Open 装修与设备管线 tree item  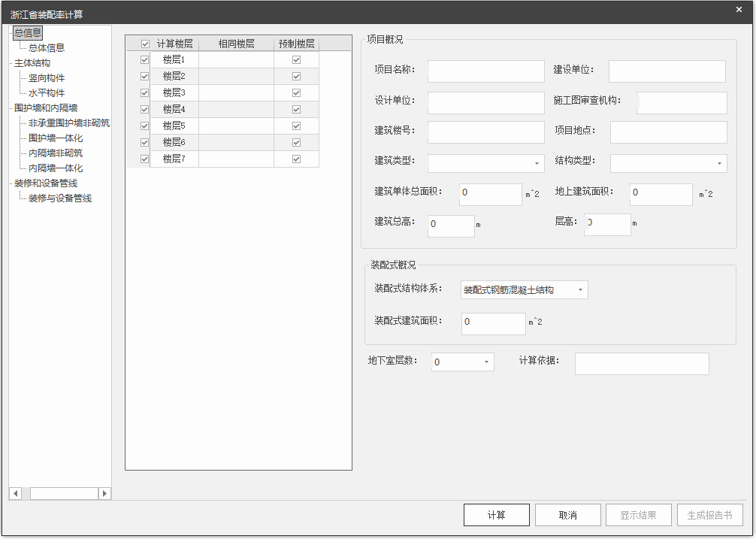point(60,198)
